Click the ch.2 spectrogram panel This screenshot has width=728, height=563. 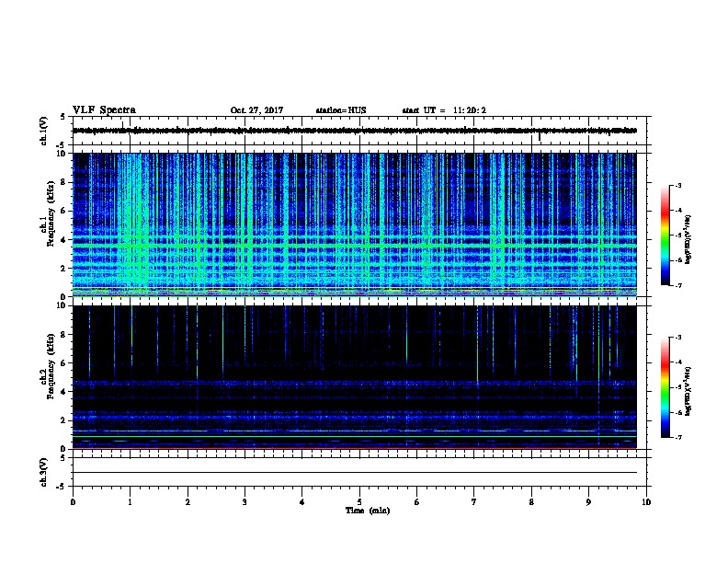coord(355,377)
